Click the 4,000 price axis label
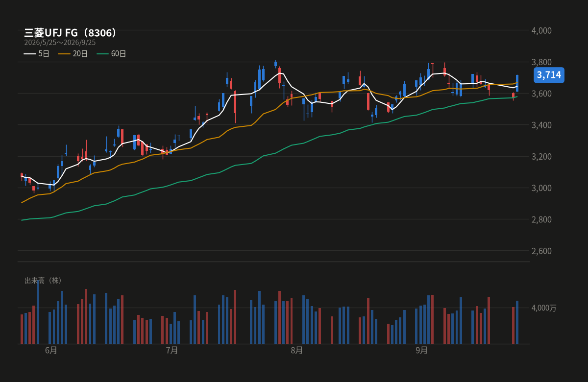The image size is (588, 382). (541, 30)
